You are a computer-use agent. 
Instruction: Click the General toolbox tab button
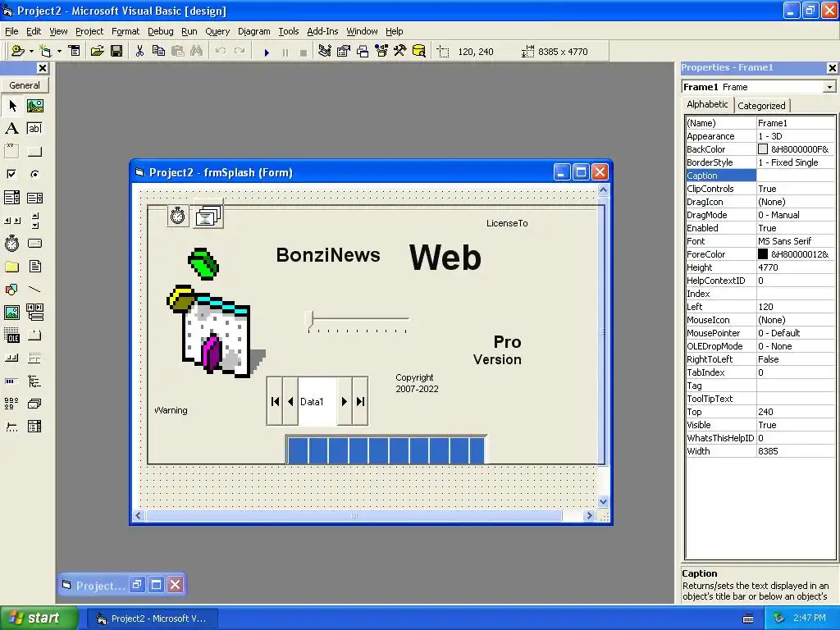[x=25, y=85]
